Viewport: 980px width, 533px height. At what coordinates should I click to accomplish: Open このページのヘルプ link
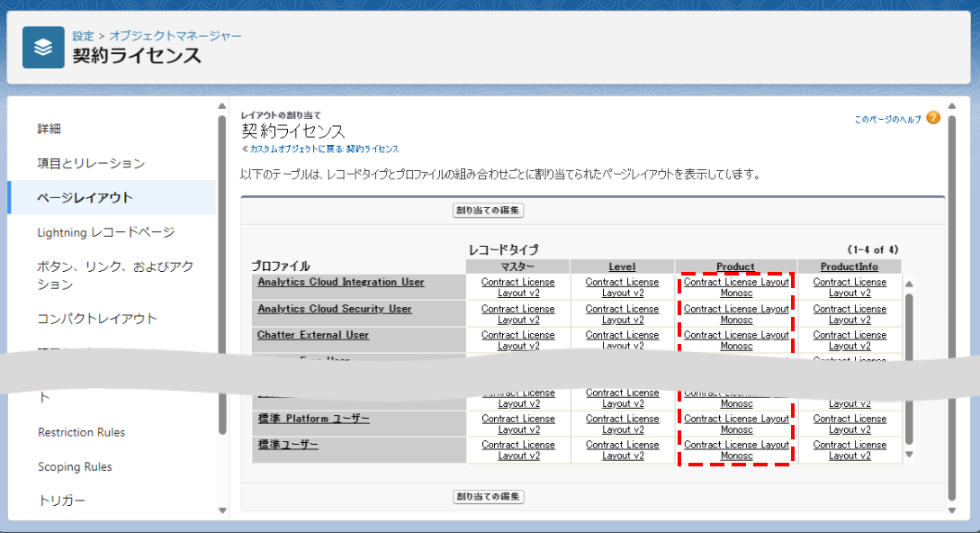tap(887, 119)
